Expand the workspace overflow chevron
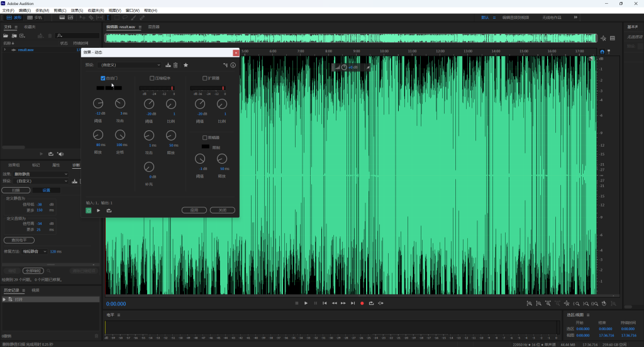The width and height of the screenshot is (644, 347). pos(575,17)
